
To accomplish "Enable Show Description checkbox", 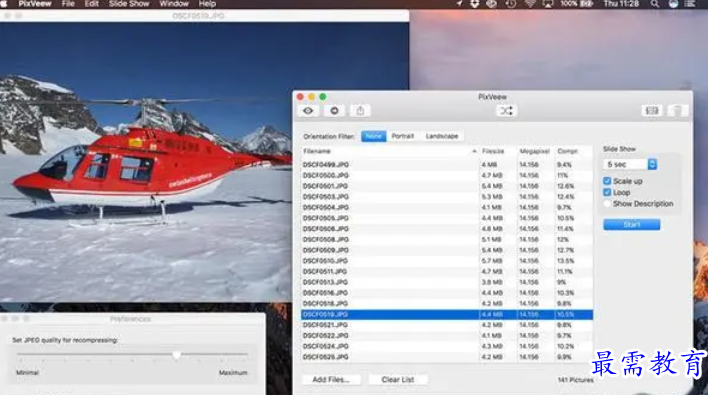I will point(607,204).
